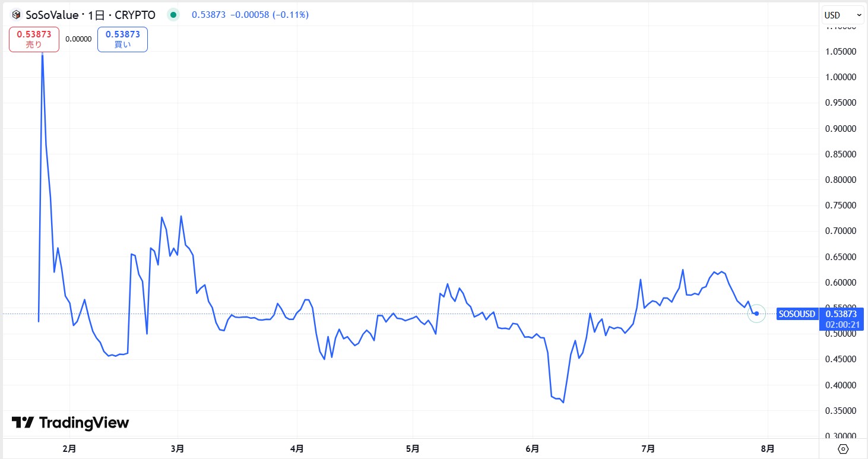The image size is (868, 459).
Task: Click the SoSoValue symbol logo icon
Action: (16, 15)
